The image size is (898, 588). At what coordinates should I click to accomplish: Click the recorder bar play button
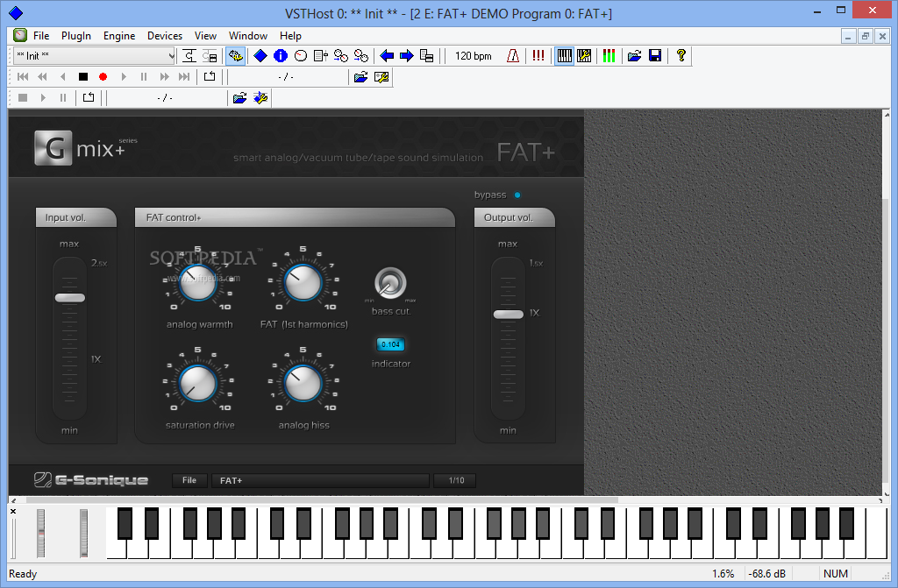point(43,98)
